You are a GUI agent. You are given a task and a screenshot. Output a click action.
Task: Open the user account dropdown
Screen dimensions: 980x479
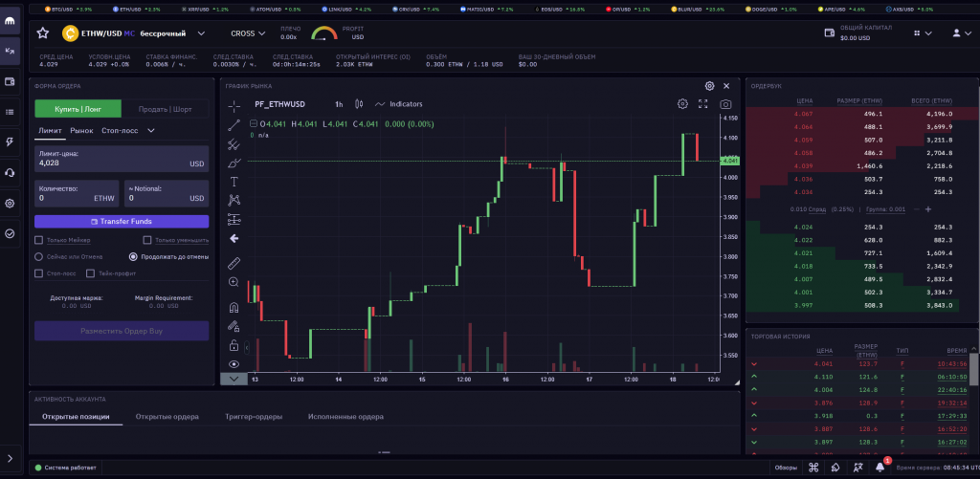coord(960,33)
